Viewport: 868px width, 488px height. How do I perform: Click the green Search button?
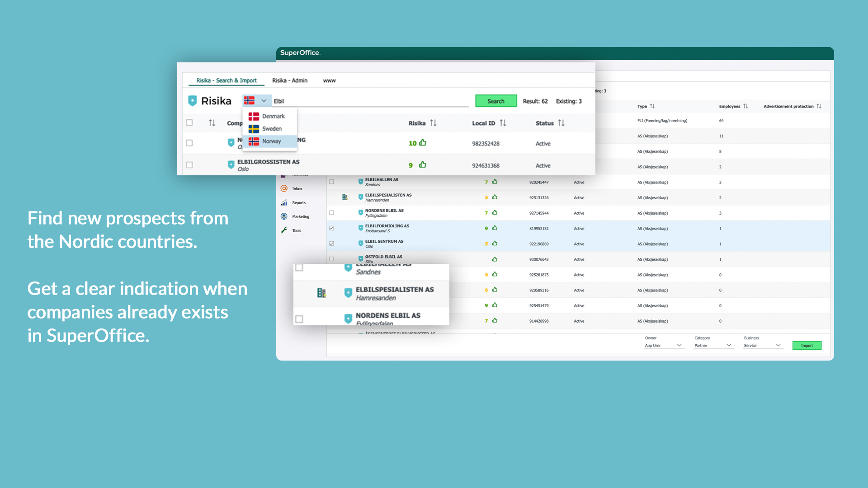point(496,101)
